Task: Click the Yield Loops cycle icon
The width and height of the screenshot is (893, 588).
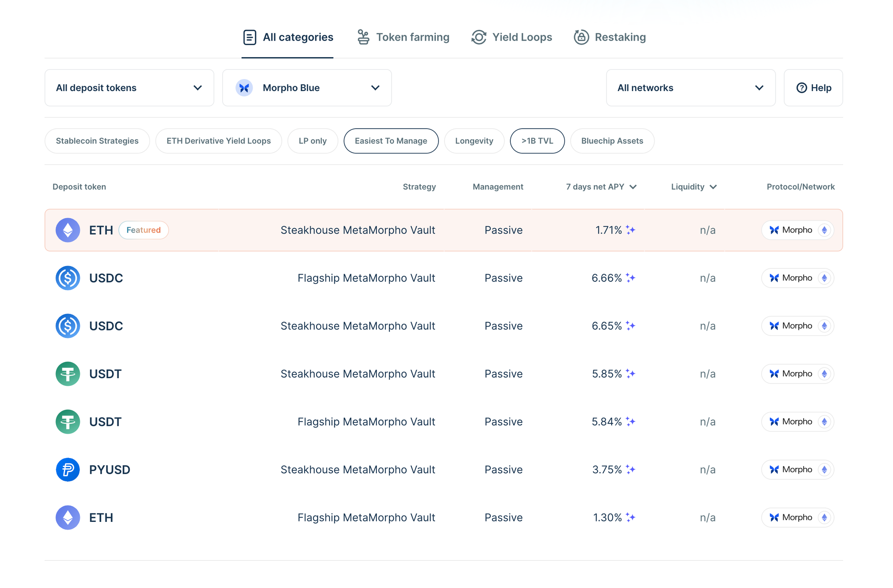Action: coord(479,37)
